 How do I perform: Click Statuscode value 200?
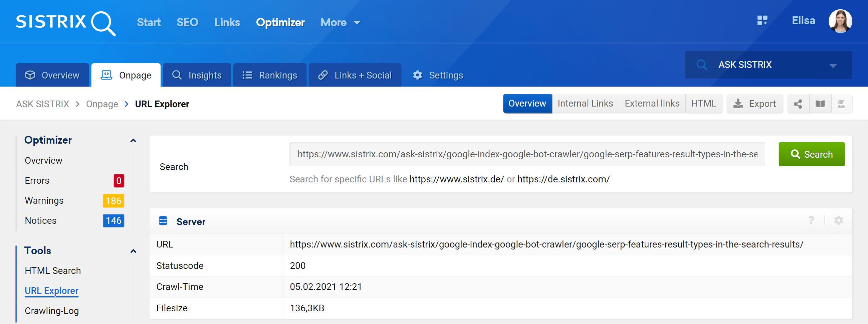pyautogui.click(x=297, y=266)
